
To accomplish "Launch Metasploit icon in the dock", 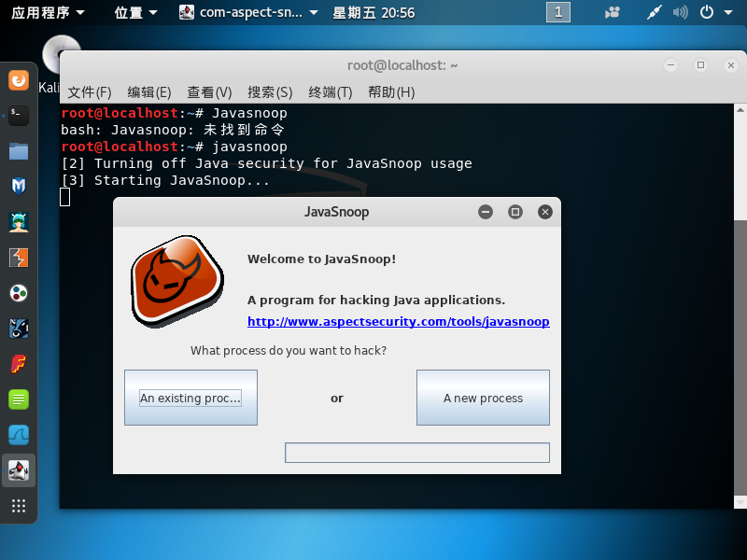I will (x=19, y=187).
